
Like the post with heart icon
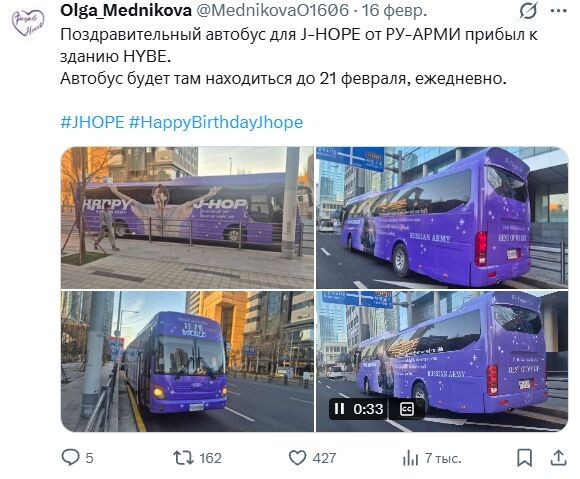point(297,458)
